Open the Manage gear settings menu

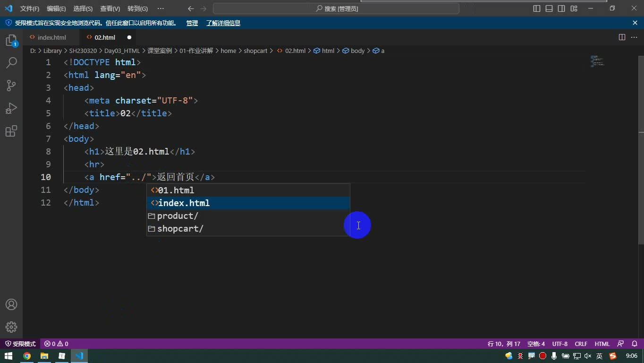tap(11, 327)
